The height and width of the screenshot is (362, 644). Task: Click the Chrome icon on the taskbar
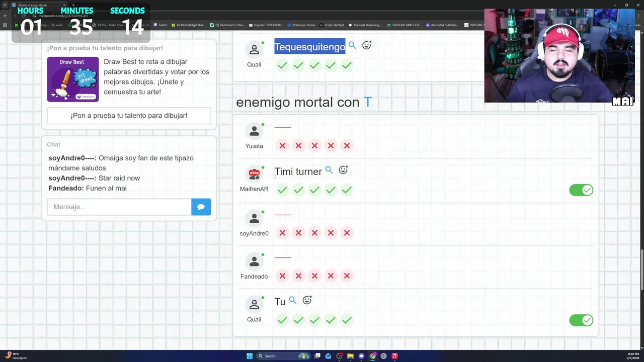372,356
